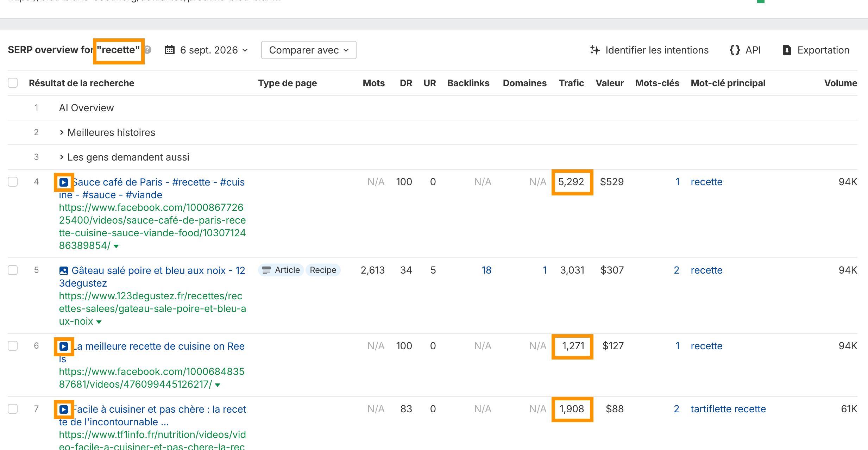Expand the Les gens demandent aussi row
This screenshot has width=868, height=450.
pyautogui.click(x=62, y=157)
